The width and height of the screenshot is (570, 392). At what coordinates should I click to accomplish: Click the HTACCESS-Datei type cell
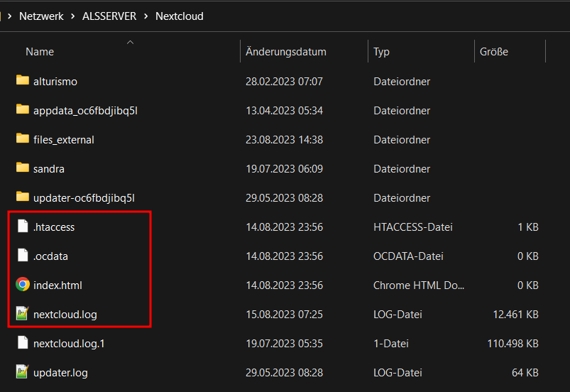point(413,227)
